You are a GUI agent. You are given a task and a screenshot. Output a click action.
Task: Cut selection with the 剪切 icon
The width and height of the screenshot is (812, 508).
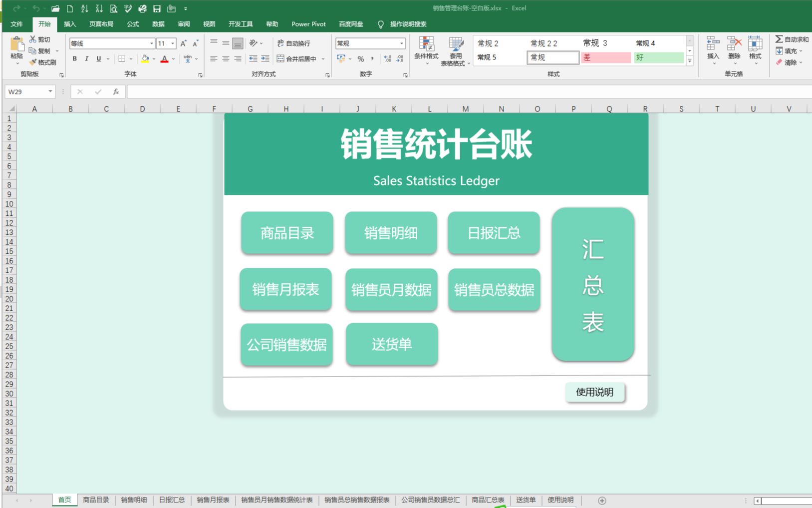pos(33,39)
